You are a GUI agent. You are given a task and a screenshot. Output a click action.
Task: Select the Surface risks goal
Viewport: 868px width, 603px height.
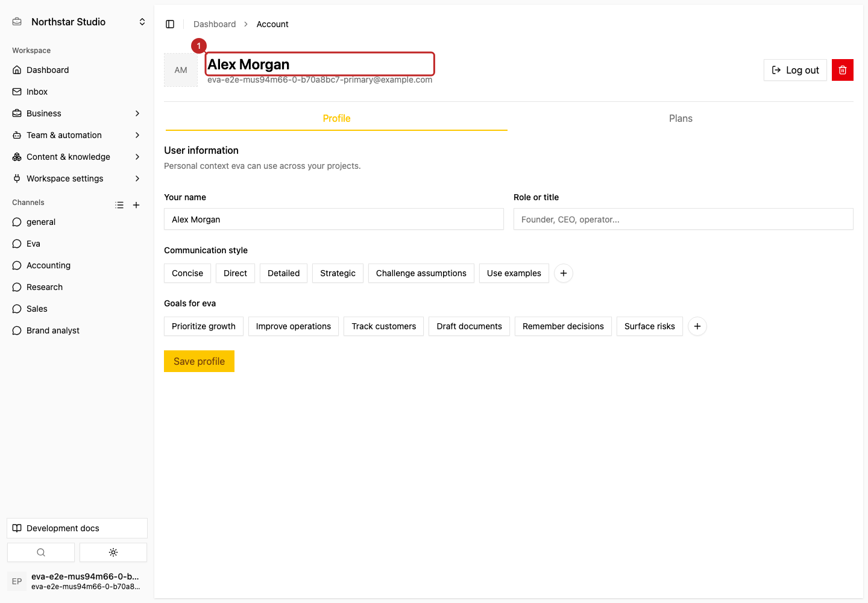pyautogui.click(x=650, y=326)
